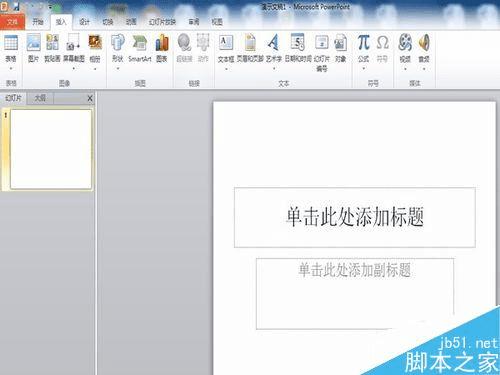Expand the Video (视频) dropdown arrow
This screenshot has width=500, height=375.
coord(405,68)
